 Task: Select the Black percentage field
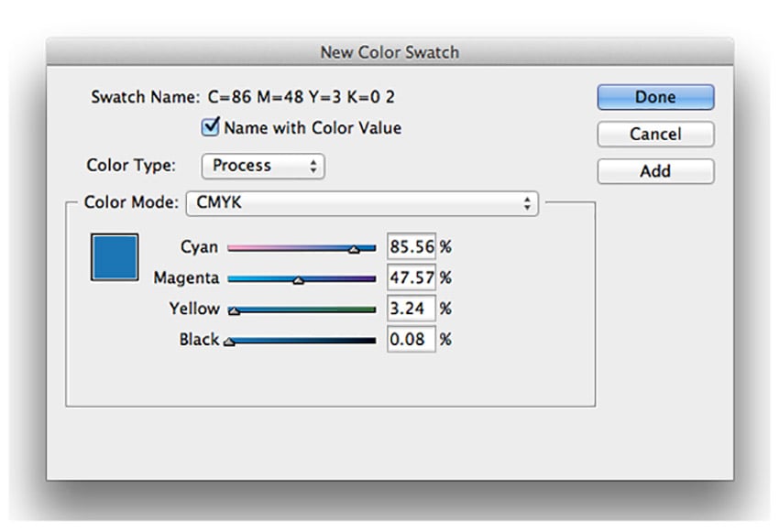coord(410,340)
